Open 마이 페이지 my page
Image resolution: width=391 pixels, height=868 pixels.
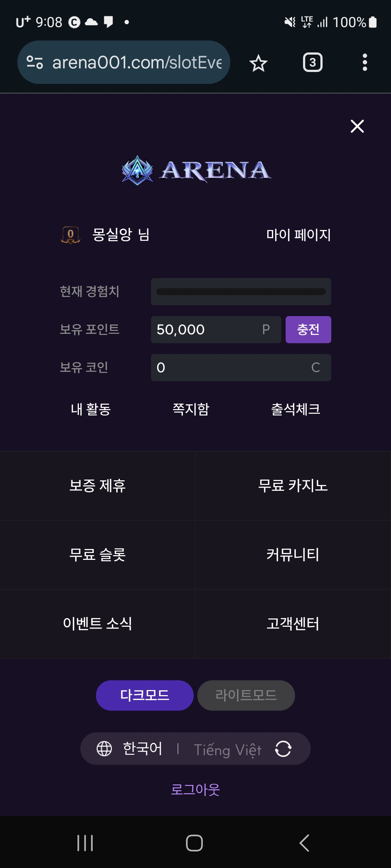(298, 235)
